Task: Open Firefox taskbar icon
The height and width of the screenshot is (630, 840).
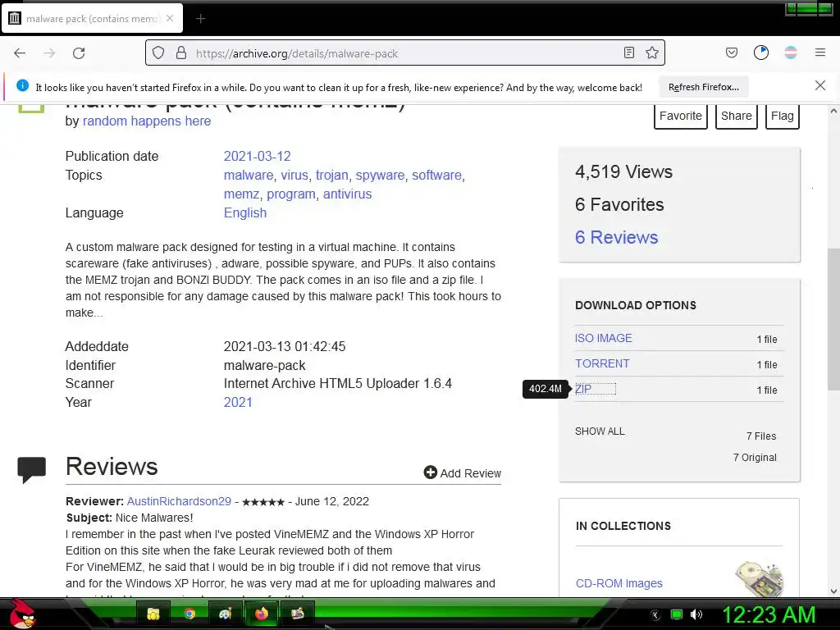Action: tap(262, 614)
